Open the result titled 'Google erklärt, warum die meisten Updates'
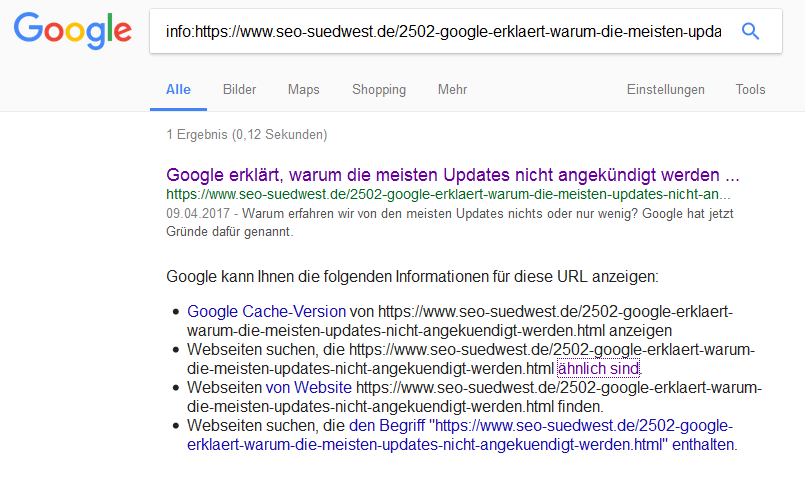The width and height of the screenshot is (805, 478). click(x=452, y=172)
